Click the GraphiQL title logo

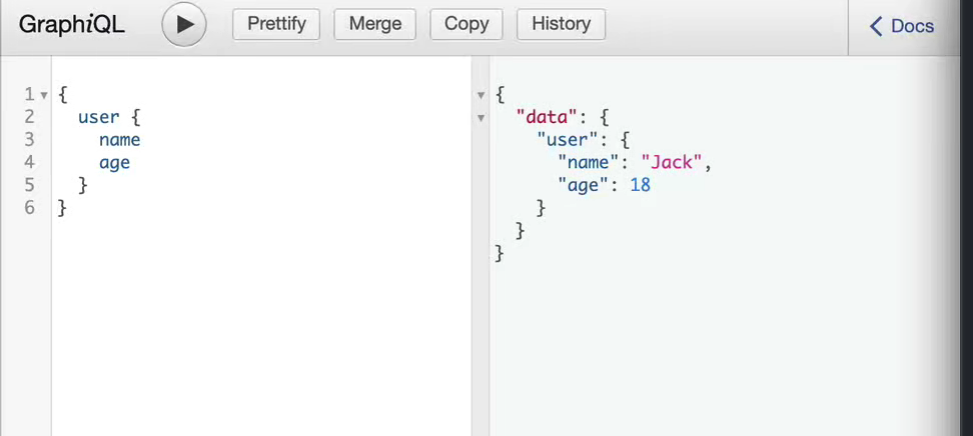tap(72, 25)
